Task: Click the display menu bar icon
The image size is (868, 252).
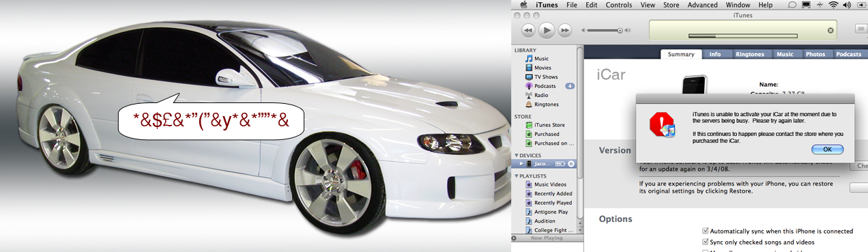Action: pyautogui.click(x=806, y=5)
